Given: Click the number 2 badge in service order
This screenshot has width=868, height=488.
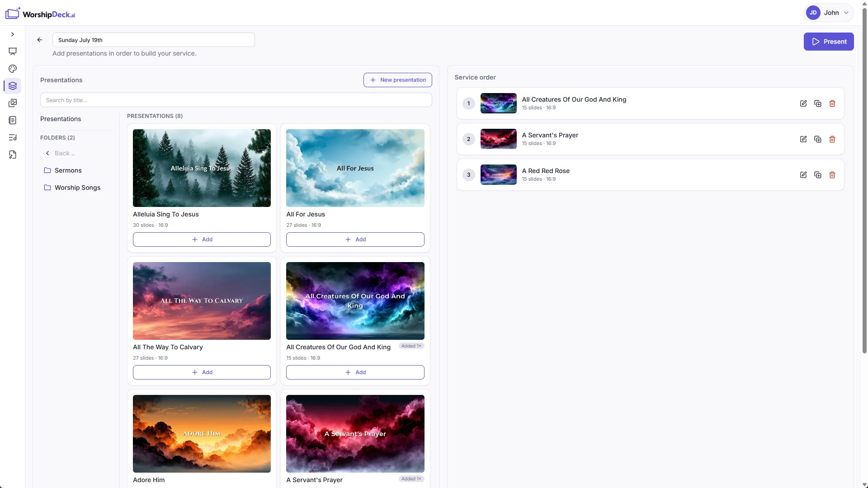Looking at the screenshot, I should [469, 139].
